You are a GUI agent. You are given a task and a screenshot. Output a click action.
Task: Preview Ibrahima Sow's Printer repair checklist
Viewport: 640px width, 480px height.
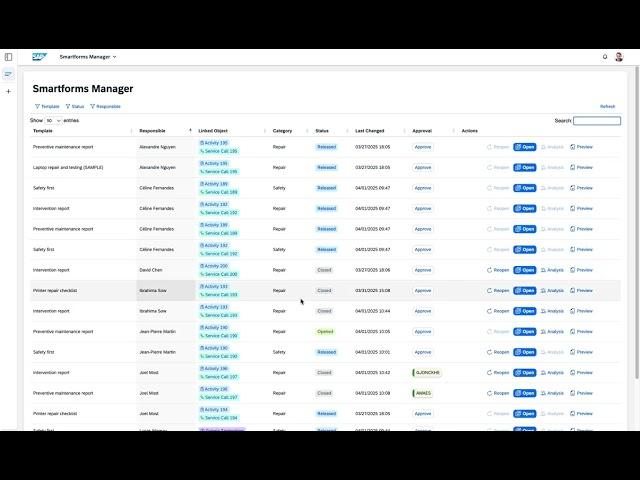point(581,291)
